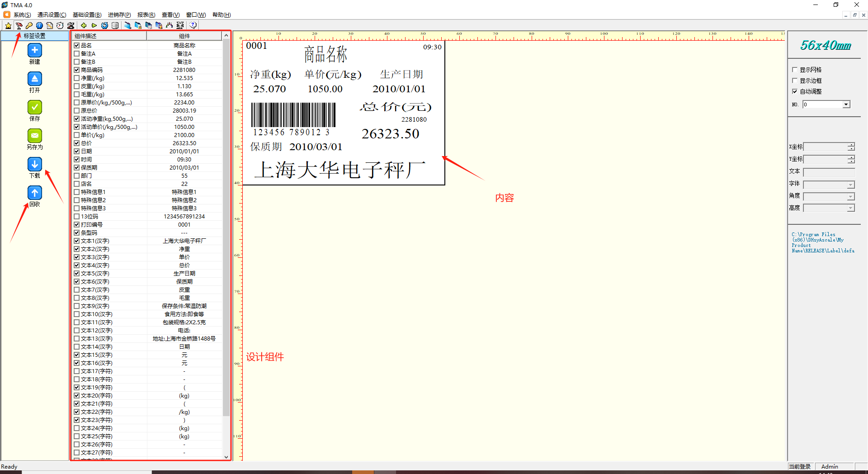
Task: Click the folder with lock icon
Action: coord(138,25)
